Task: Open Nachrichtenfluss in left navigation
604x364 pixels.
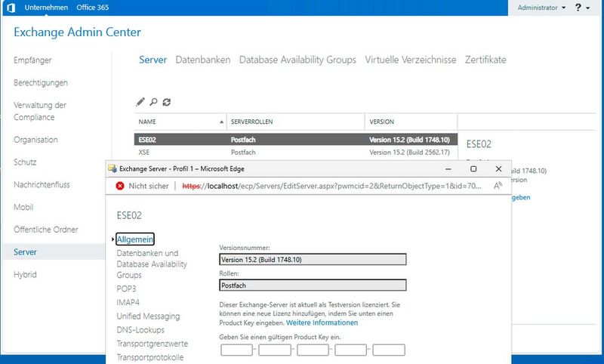Action: click(42, 184)
